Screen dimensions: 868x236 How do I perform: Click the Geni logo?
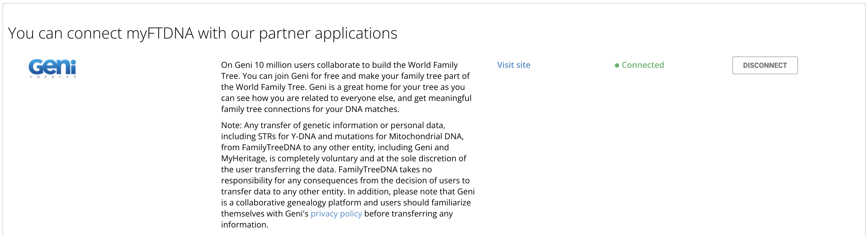coord(52,66)
